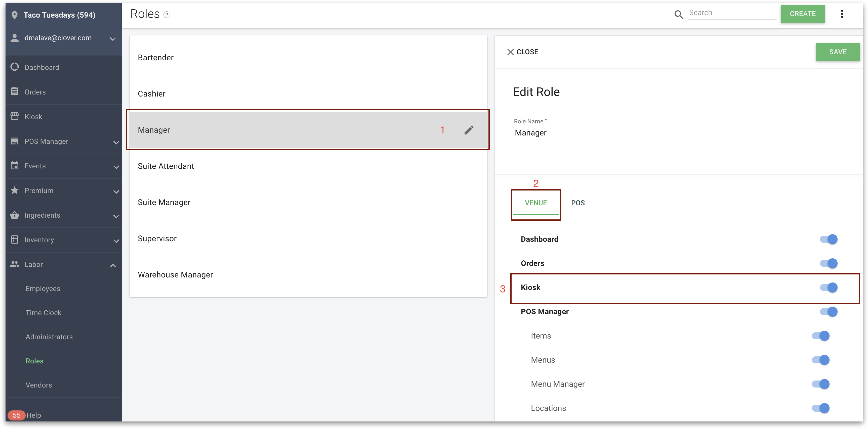Disable the Kiosk permission switch

829,287
